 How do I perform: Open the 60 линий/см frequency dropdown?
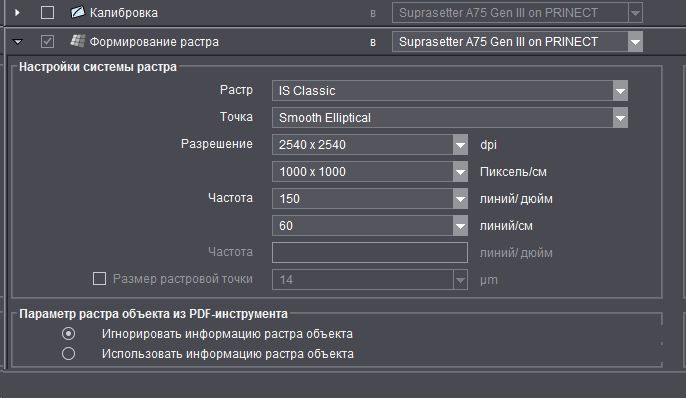click(x=460, y=226)
